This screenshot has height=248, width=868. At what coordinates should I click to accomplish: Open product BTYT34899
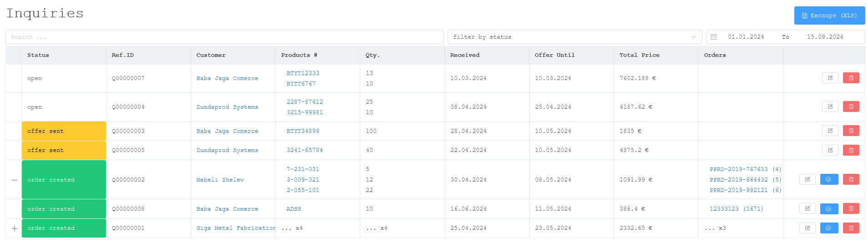tap(303, 131)
